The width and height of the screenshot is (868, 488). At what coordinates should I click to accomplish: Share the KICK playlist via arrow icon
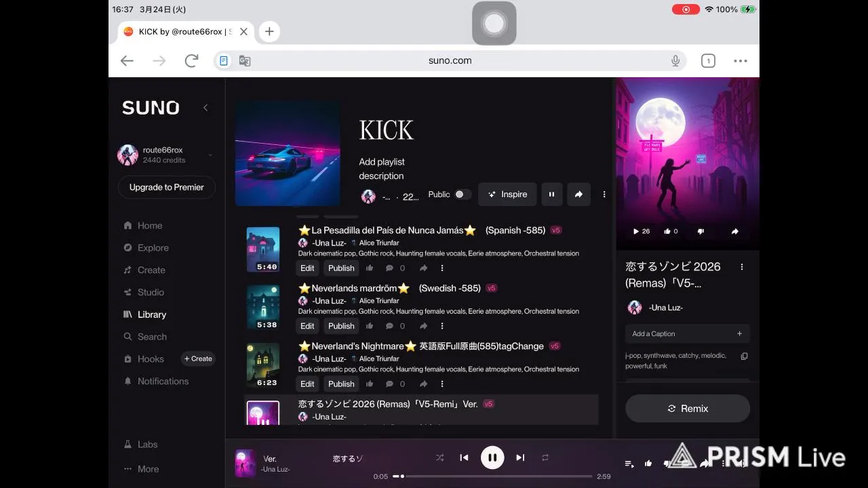578,195
